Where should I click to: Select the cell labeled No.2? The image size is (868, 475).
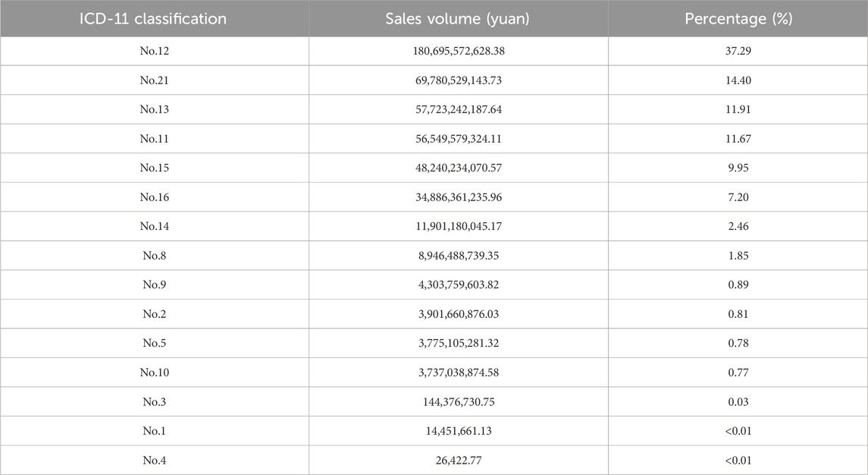point(155,314)
